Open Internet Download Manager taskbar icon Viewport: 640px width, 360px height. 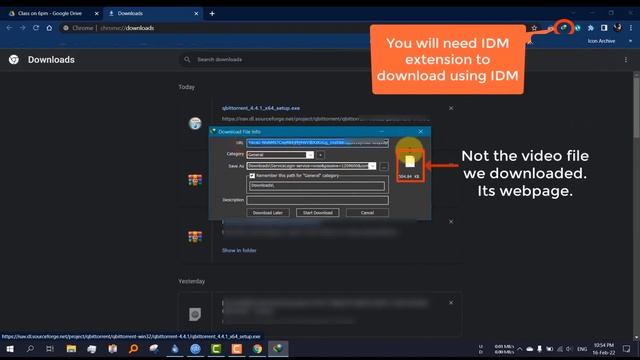pos(278,349)
